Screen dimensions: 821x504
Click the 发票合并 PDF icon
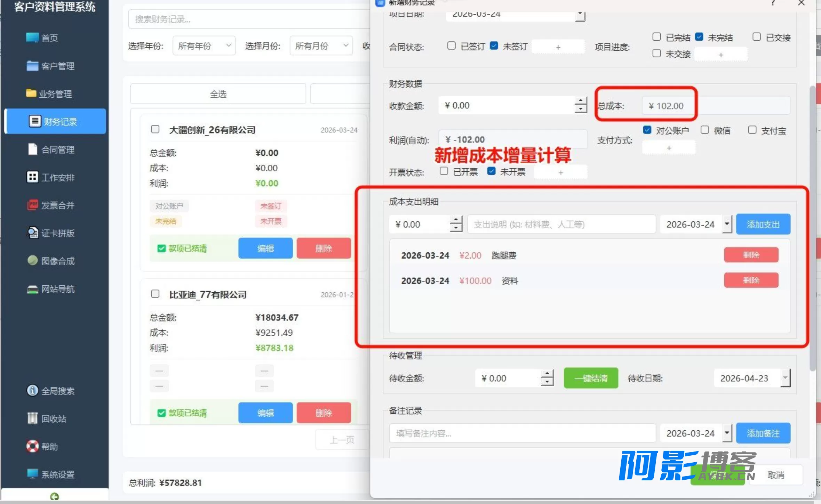[x=32, y=205]
